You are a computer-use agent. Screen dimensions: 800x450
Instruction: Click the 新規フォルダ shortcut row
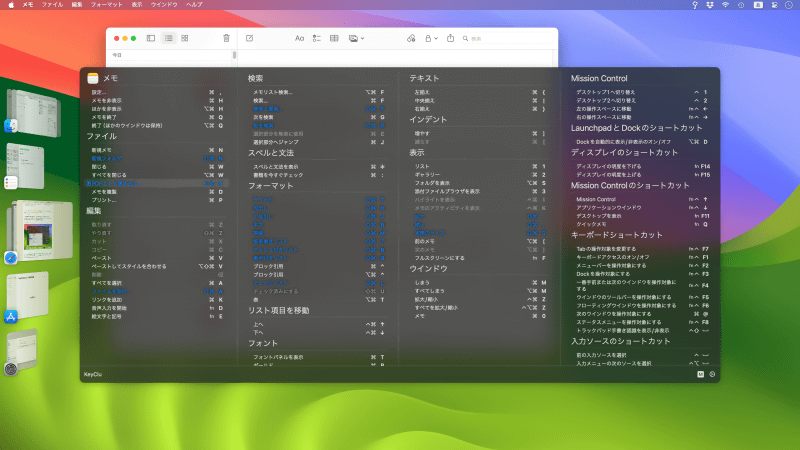pyautogui.click(x=157, y=158)
